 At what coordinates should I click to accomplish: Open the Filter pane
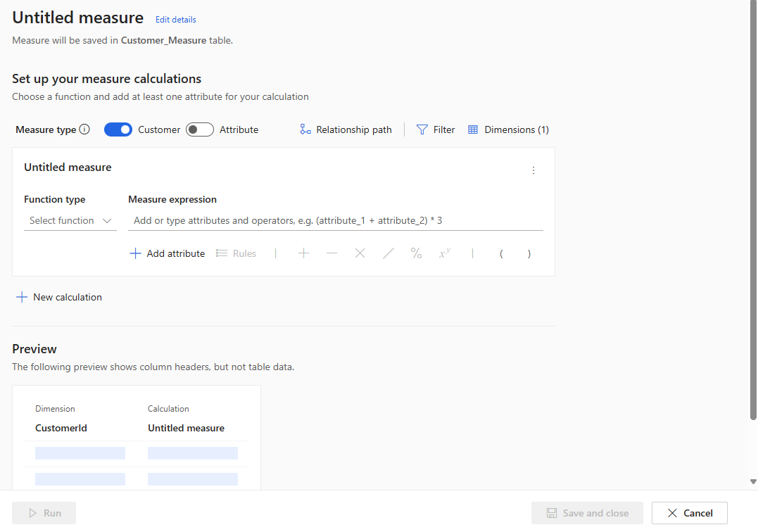click(436, 129)
